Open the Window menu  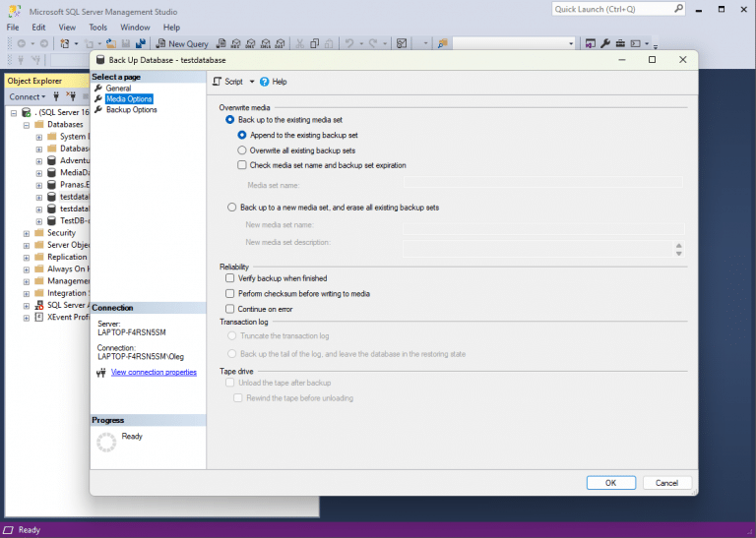point(135,28)
